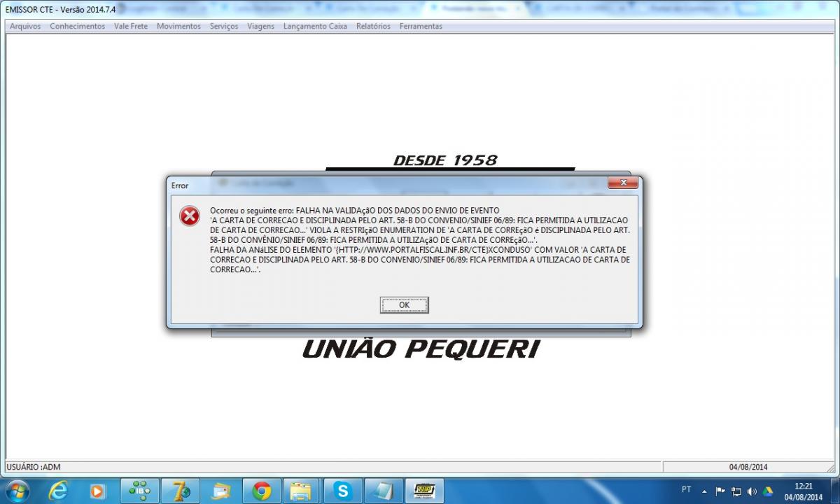Switch to Skype in taskbar
Image resolution: width=840 pixels, height=504 pixels.
tap(342, 491)
